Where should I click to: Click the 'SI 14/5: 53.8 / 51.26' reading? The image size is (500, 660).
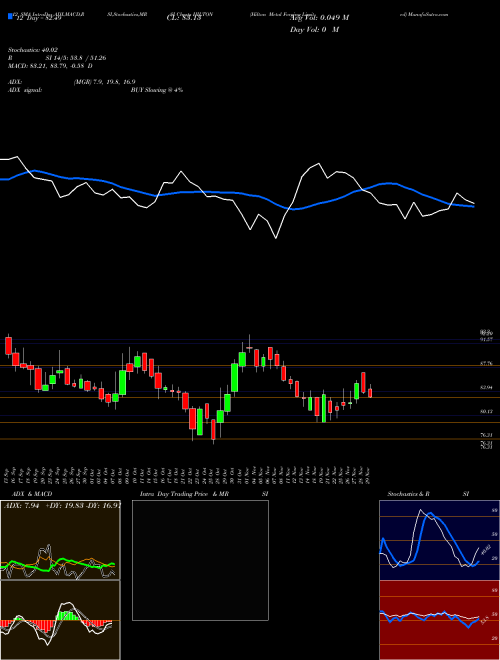tap(76, 58)
